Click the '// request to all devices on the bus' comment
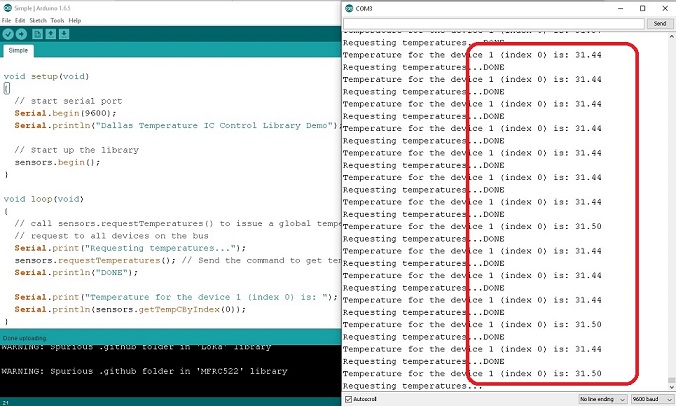Screen dimensions: 676x406 [x=111, y=236]
